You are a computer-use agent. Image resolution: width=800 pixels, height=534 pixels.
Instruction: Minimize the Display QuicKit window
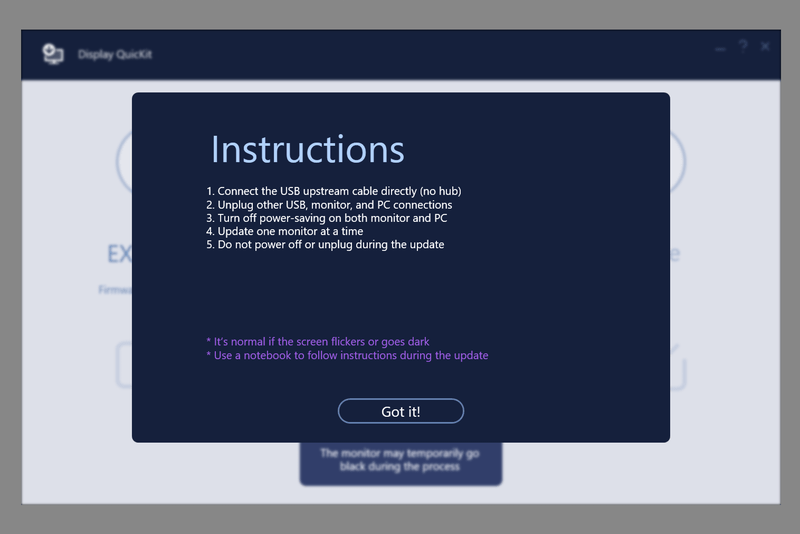pos(720,47)
